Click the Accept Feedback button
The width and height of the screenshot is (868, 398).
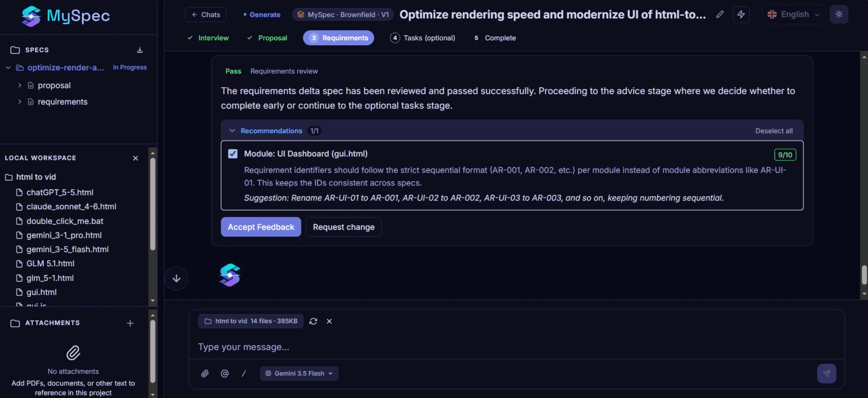pyautogui.click(x=261, y=227)
